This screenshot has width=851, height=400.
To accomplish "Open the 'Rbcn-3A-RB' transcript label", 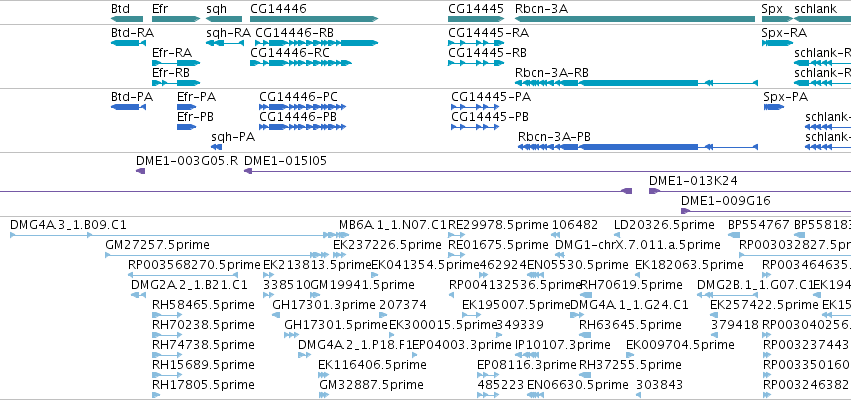I will pos(552,73).
